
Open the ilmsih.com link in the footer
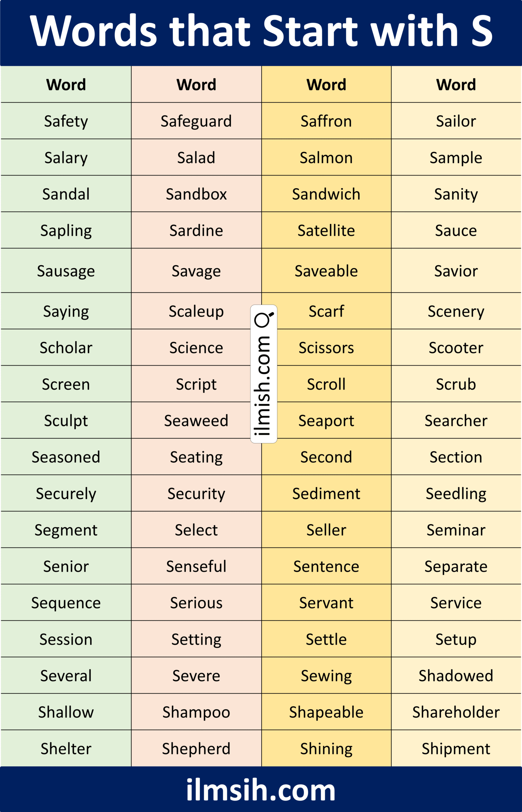(x=261, y=790)
